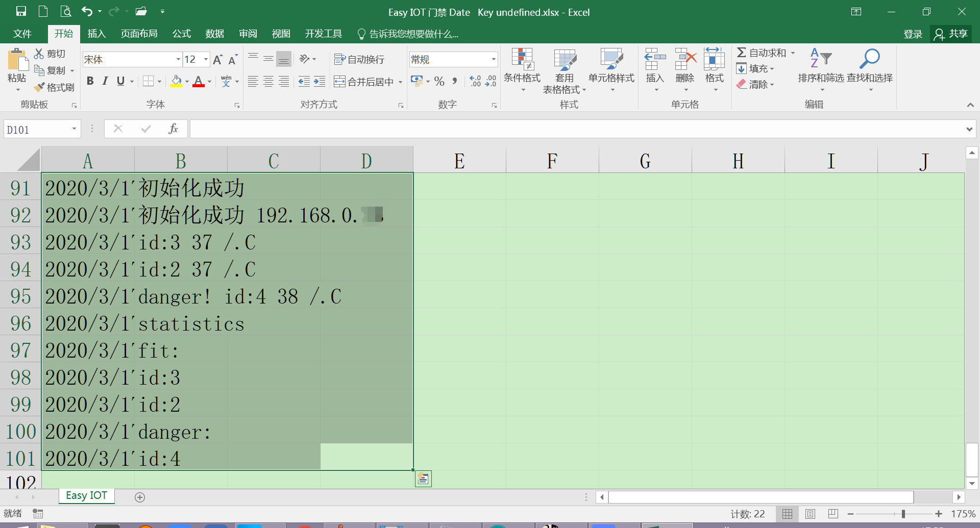Expand the formula bar
The height and width of the screenshot is (528, 980).
coord(969,129)
